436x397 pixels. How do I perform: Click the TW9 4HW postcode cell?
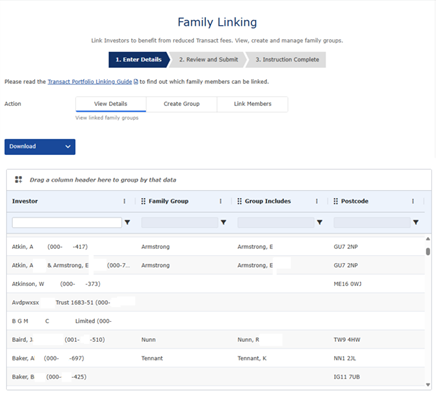pos(347,340)
